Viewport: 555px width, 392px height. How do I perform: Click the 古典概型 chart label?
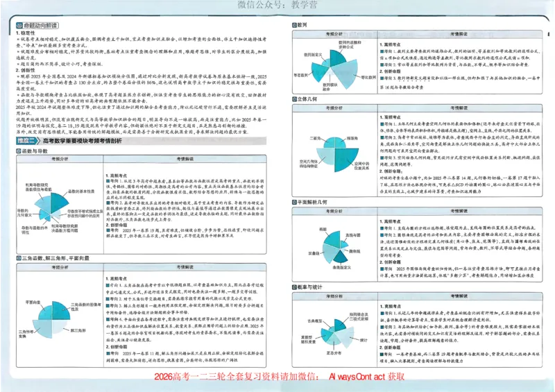tap(315, 321)
